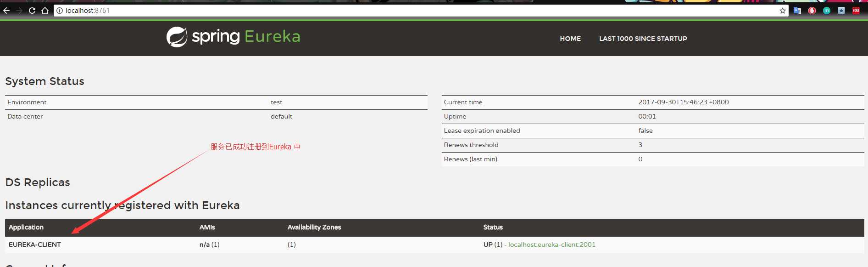Screen dimensions: 868x267
Task: View site info icon beside localhost
Action: [x=60, y=11]
